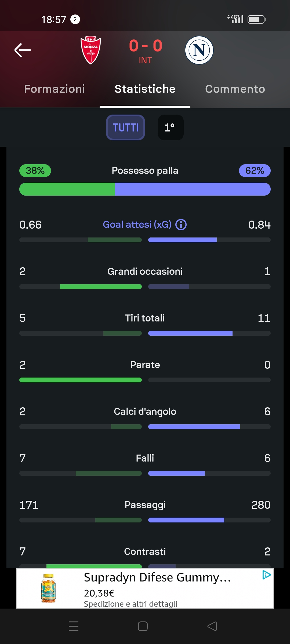The height and width of the screenshot is (644, 290).
Task: Switch to the Commento tab
Action: 235,89
